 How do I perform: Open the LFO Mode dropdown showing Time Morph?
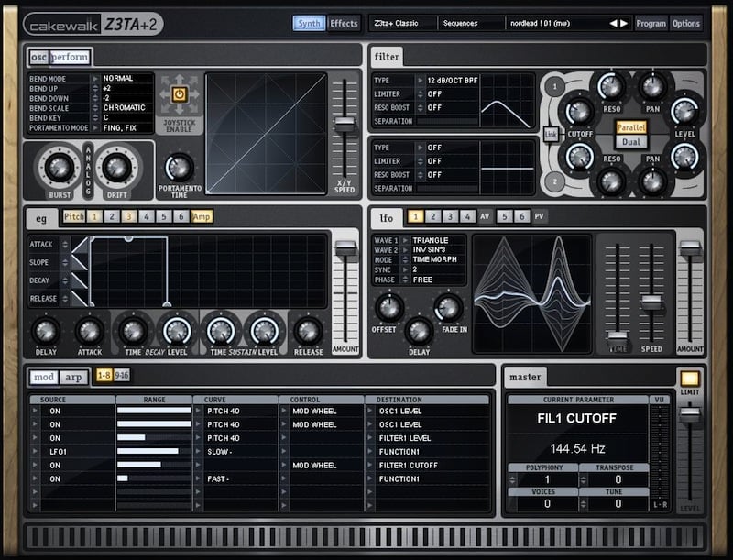[x=405, y=259]
